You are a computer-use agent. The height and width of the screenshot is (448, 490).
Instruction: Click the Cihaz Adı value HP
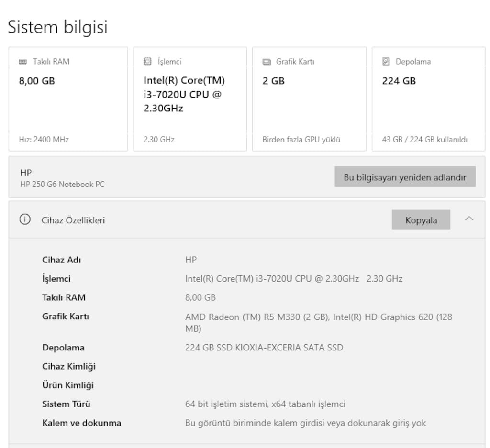click(190, 260)
